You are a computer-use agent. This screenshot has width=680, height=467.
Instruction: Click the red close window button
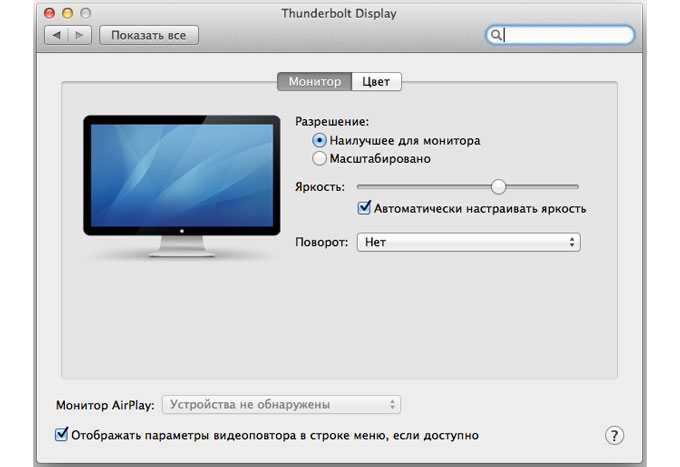[x=49, y=13]
